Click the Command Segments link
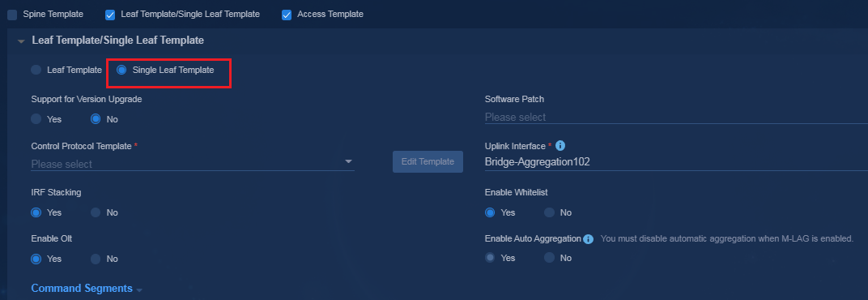The width and height of the screenshot is (868, 300). coord(82,289)
